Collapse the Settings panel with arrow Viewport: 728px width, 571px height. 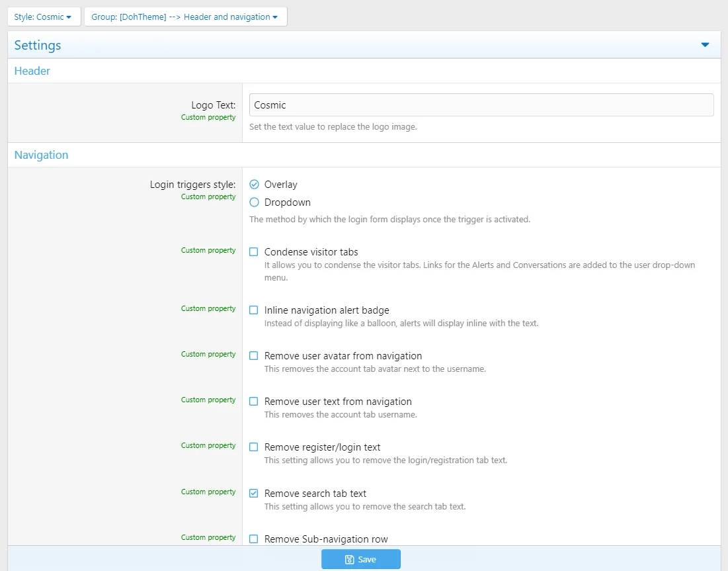[x=705, y=45]
